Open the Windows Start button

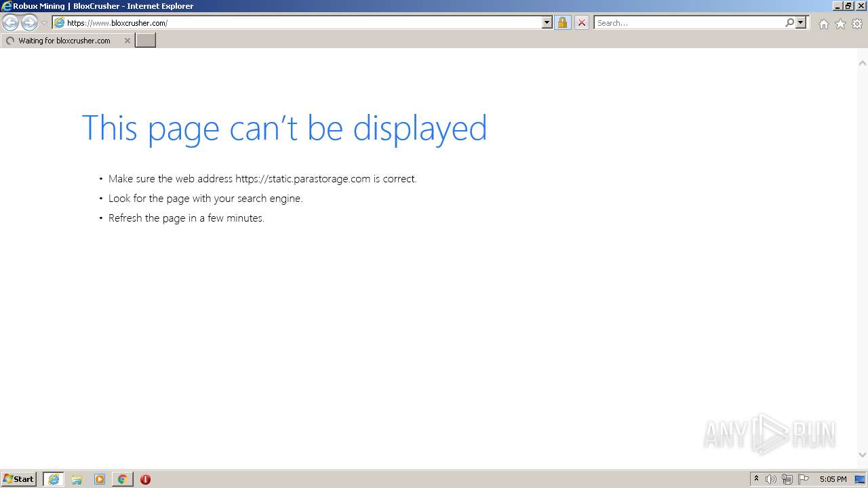(x=19, y=479)
